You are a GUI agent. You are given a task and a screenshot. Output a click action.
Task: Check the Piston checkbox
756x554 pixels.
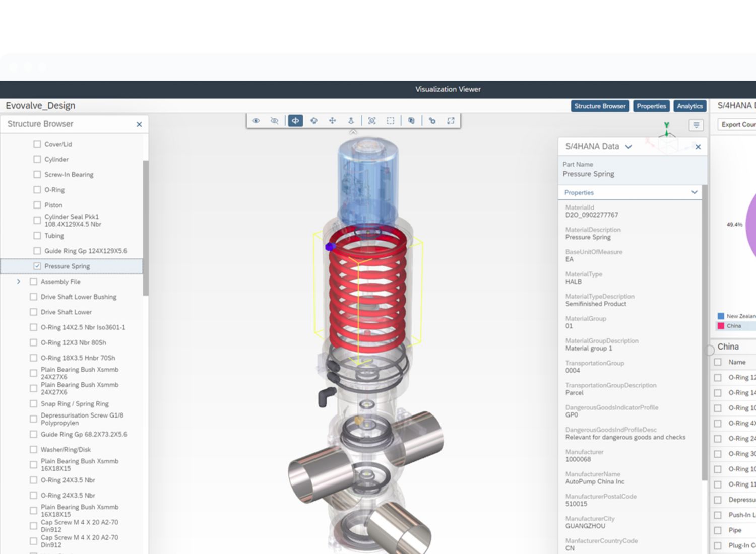click(37, 205)
